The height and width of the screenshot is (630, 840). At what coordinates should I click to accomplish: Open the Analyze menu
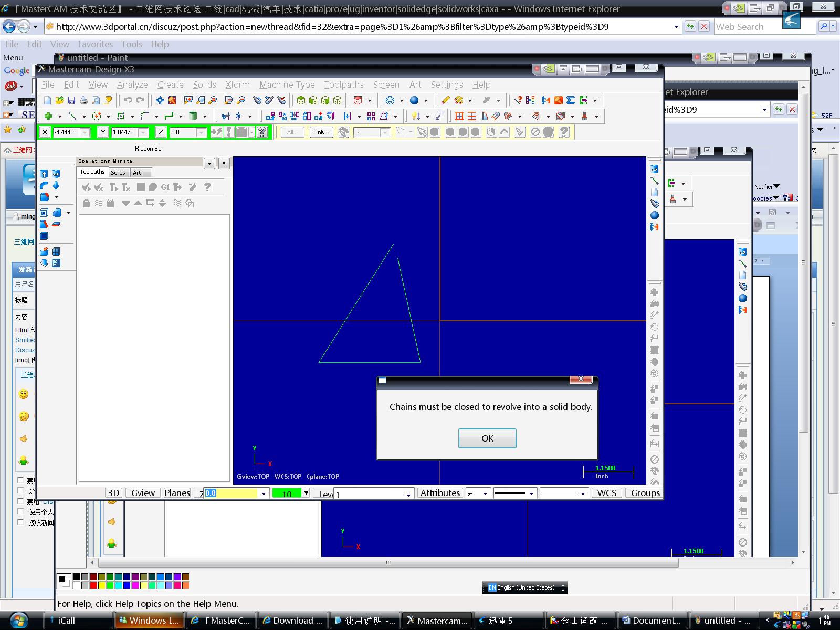pyautogui.click(x=132, y=85)
